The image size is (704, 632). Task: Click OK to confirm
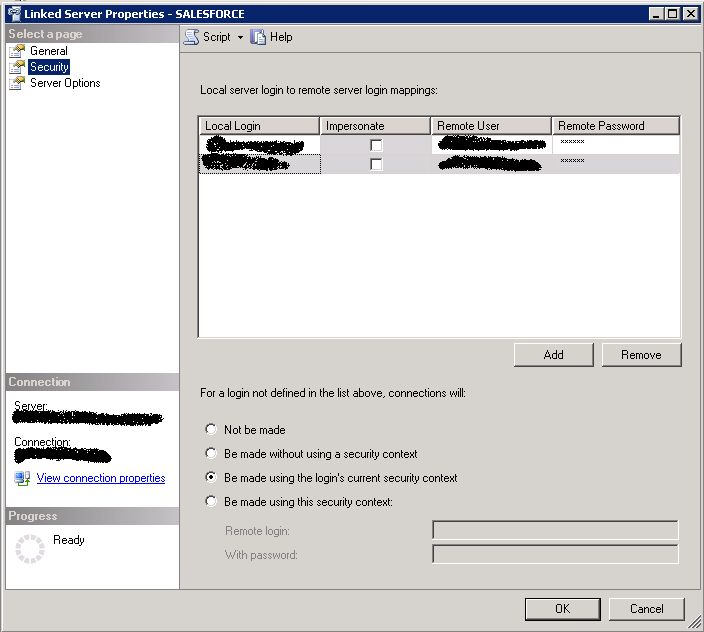pos(563,609)
